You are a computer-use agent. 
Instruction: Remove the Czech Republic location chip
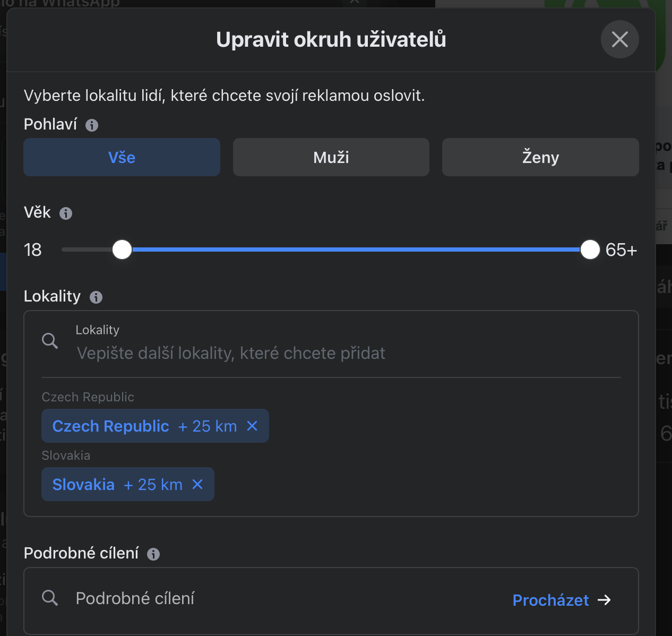[x=252, y=426]
